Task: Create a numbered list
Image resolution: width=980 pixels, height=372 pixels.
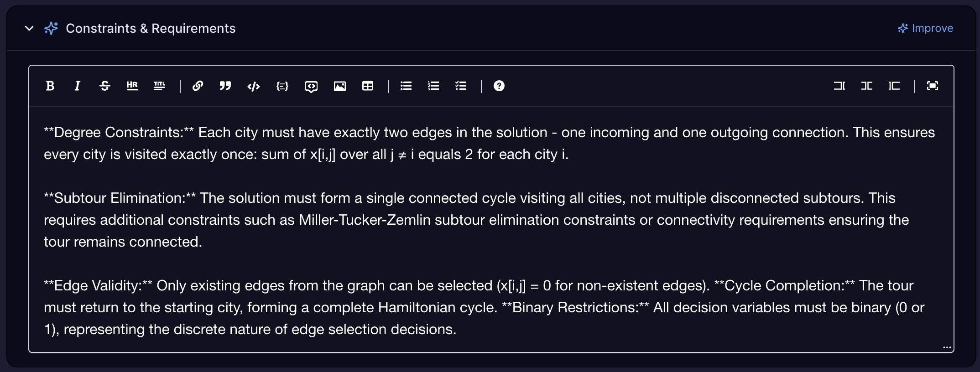Action: [x=433, y=86]
